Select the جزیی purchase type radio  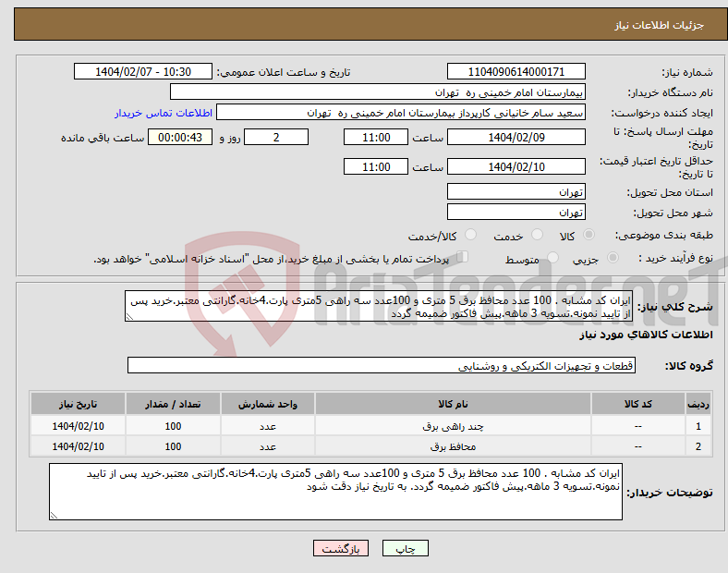click(613, 257)
